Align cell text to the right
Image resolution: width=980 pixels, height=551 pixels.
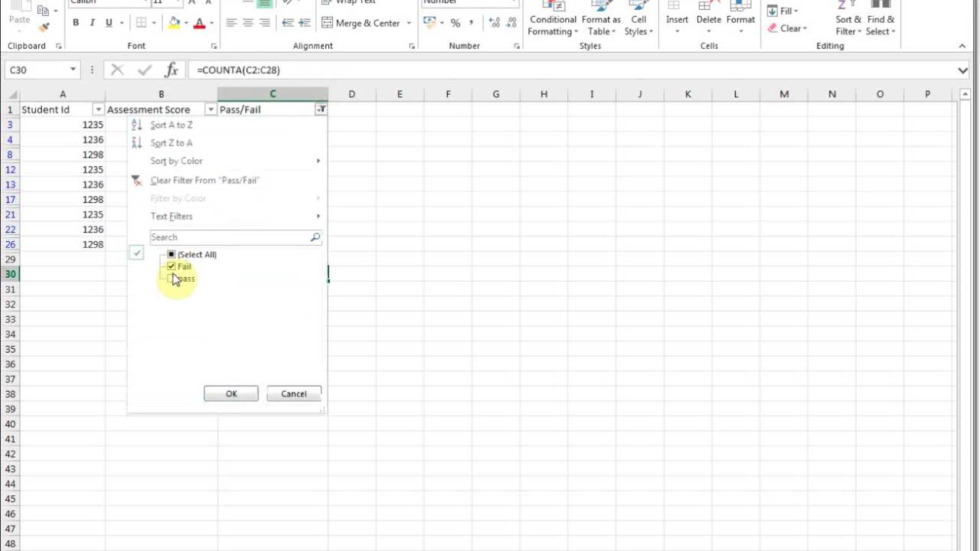(x=265, y=23)
